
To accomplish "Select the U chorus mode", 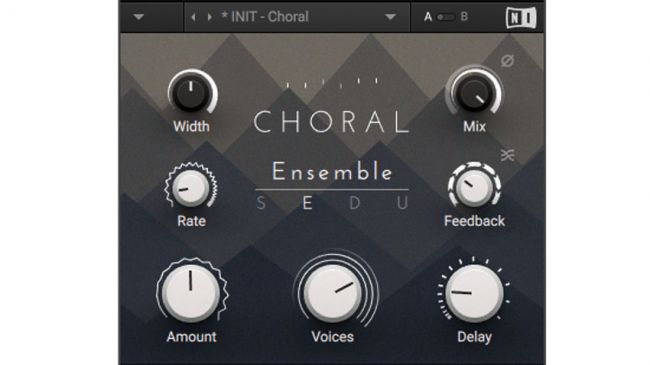I will (x=403, y=204).
